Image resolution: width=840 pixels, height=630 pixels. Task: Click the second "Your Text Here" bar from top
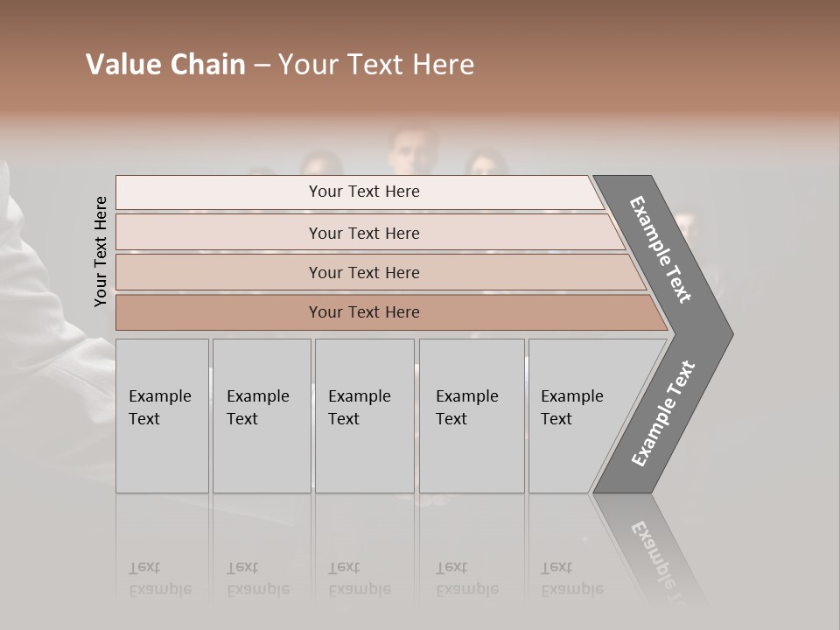pos(363,233)
